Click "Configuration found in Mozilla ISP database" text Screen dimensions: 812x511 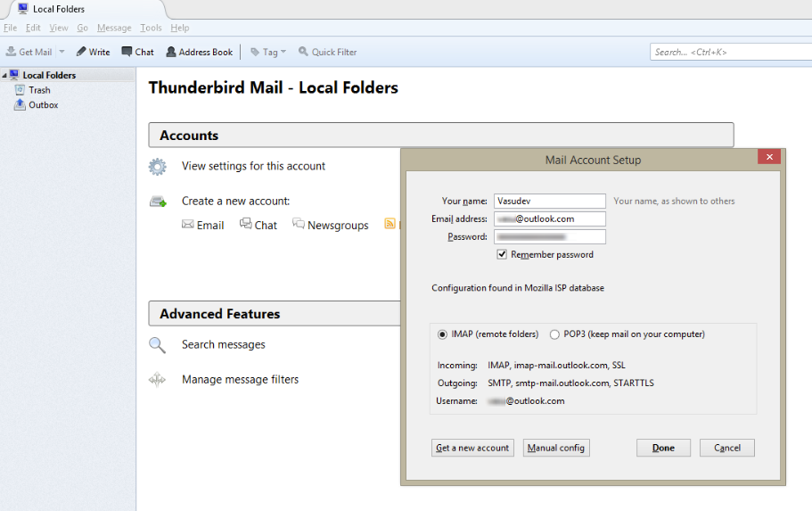point(518,288)
